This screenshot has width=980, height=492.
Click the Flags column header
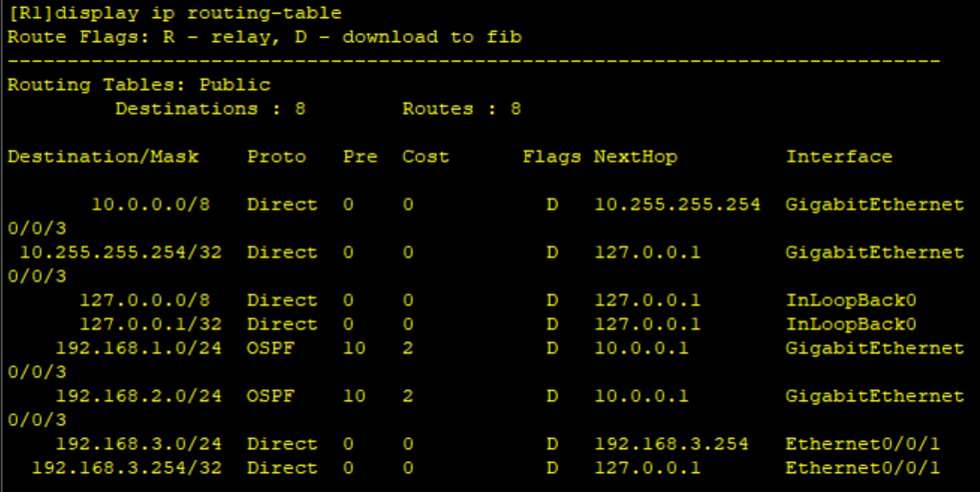[551, 157]
